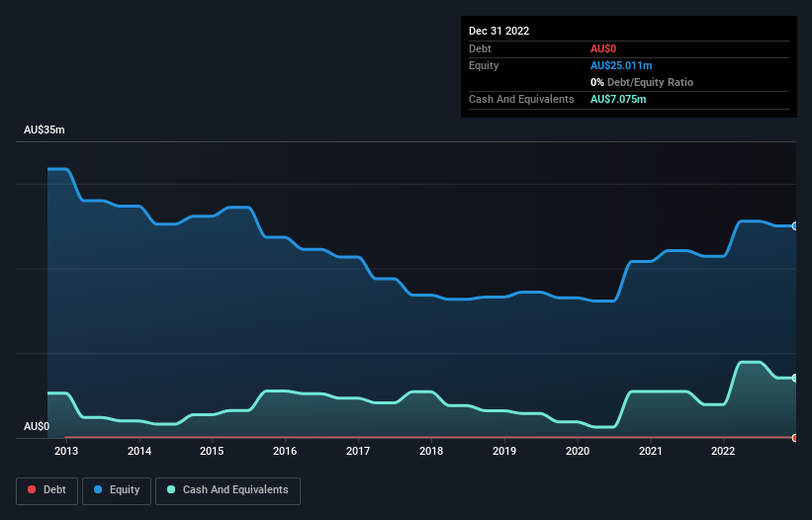Screen dimensions: 812x520
Task: Toggle the Debt series legend button
Action: point(46,490)
